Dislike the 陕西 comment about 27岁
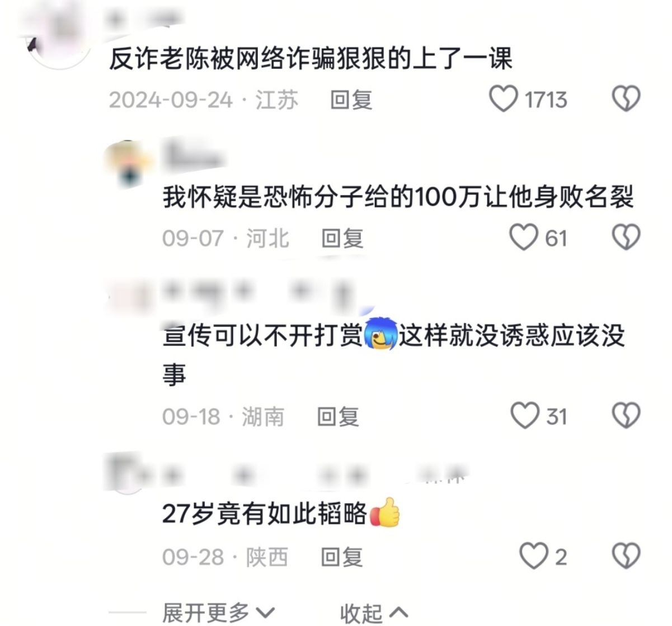 pyautogui.click(x=626, y=556)
